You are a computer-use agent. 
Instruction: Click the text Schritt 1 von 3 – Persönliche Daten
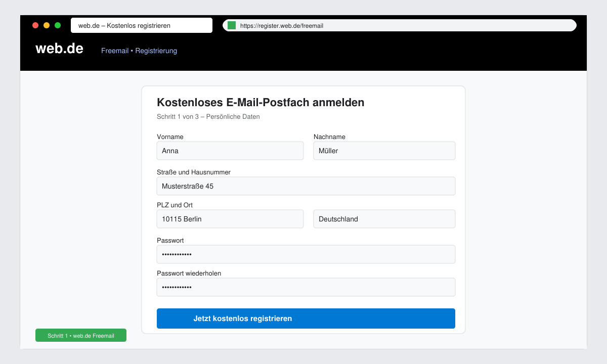coord(208,117)
